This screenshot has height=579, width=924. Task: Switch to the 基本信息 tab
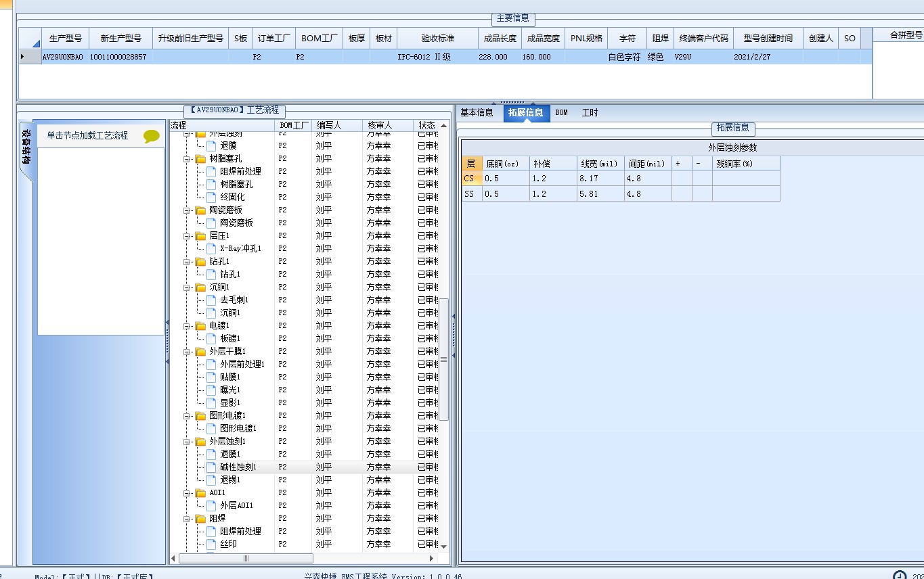coord(477,112)
